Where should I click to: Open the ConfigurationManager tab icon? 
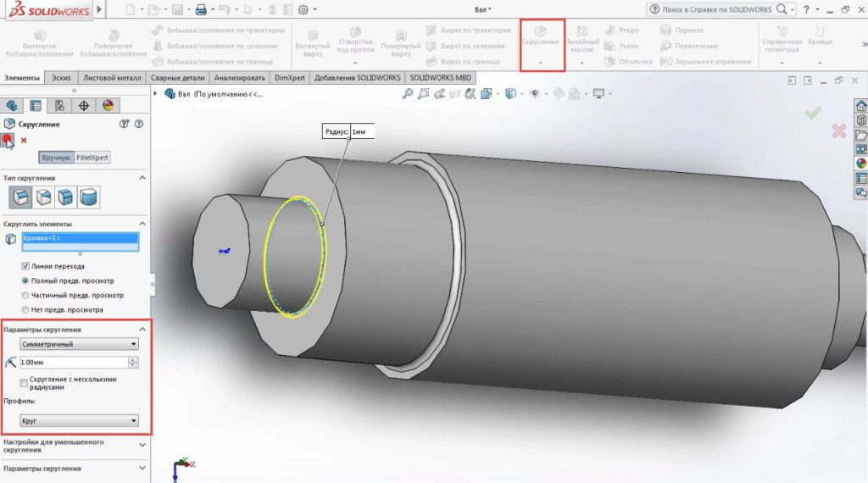tap(60, 105)
